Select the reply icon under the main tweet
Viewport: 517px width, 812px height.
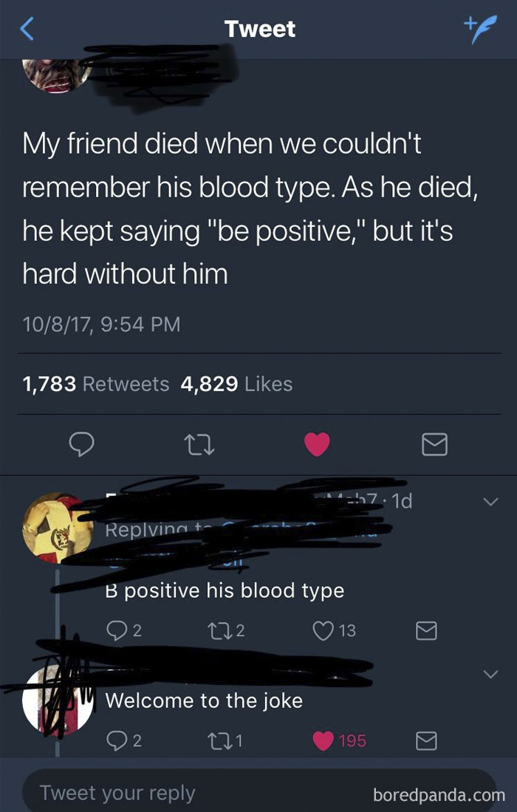point(83,445)
